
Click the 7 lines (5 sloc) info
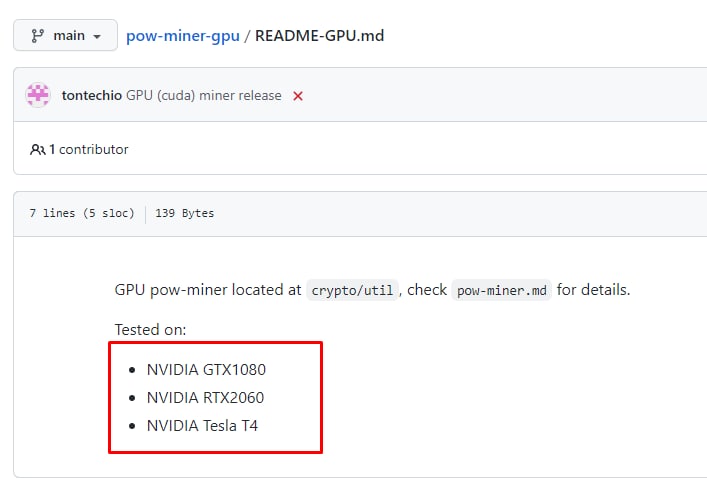(82, 213)
